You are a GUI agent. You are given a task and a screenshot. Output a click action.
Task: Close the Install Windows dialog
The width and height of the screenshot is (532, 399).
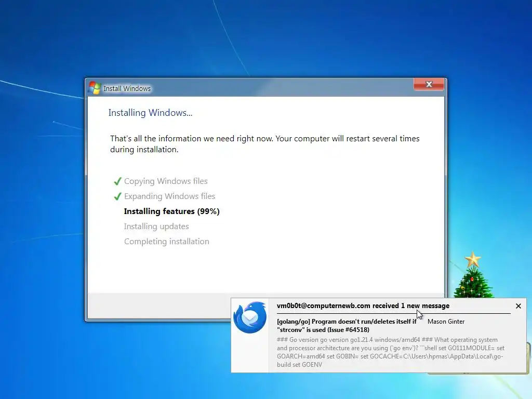[429, 84]
